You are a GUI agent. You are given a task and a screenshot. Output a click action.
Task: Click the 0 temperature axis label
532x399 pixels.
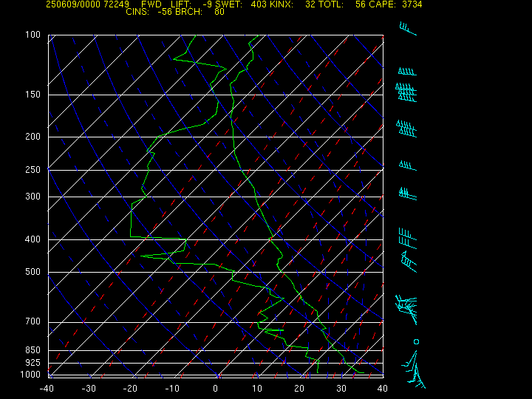click(216, 389)
